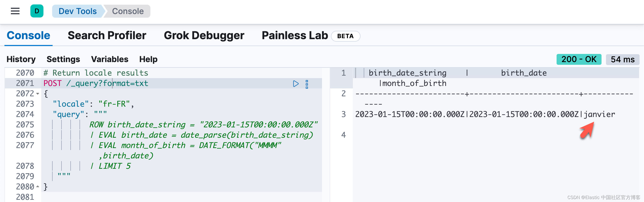Click editor line number 2081

(25, 197)
